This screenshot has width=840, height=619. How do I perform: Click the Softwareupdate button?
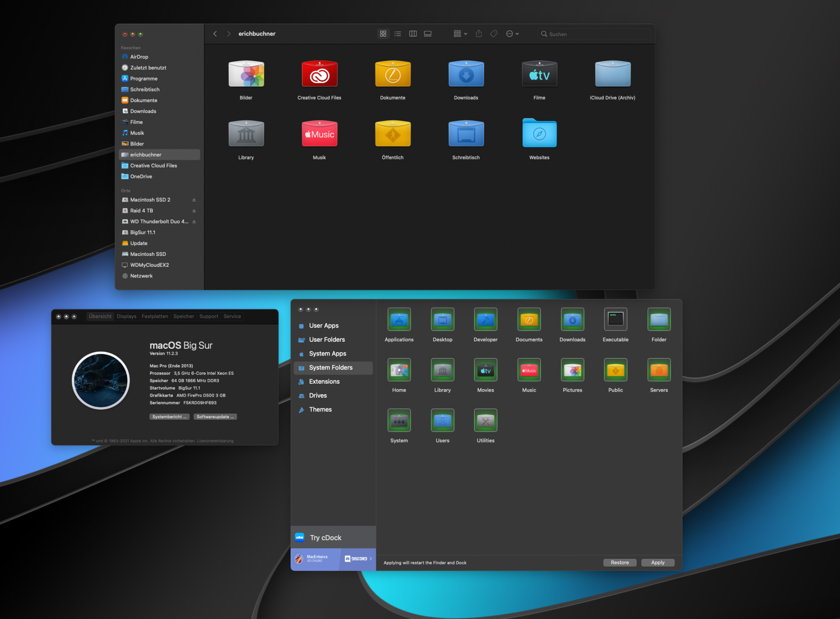coord(215,417)
